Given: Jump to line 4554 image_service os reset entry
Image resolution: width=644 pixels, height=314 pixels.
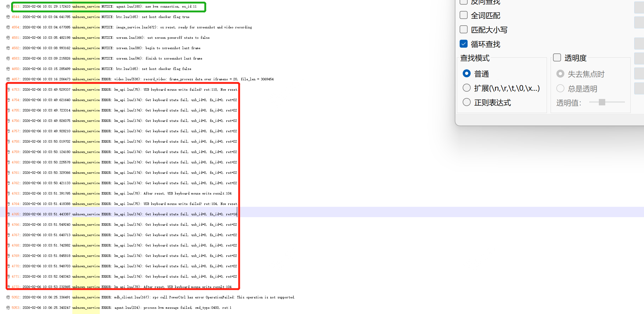Looking at the screenshot, I should pyautogui.click(x=137, y=27).
